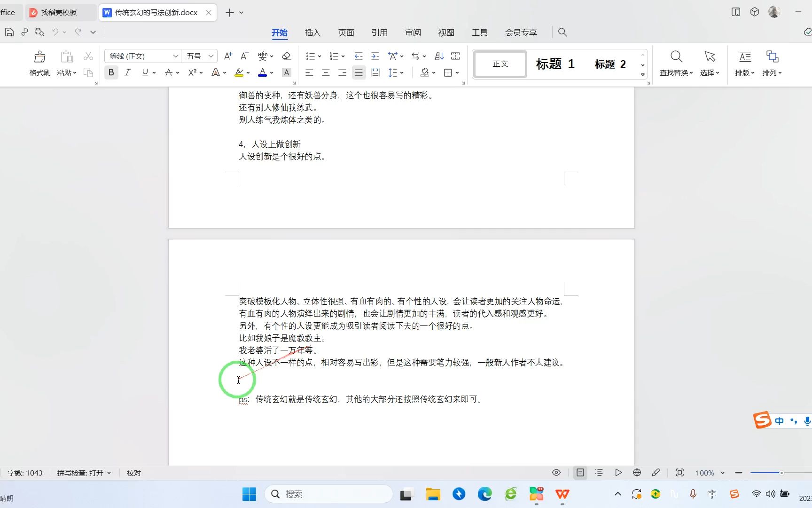Click the Undo arrow icon
Viewport: 812px width, 508px height.
(55, 32)
